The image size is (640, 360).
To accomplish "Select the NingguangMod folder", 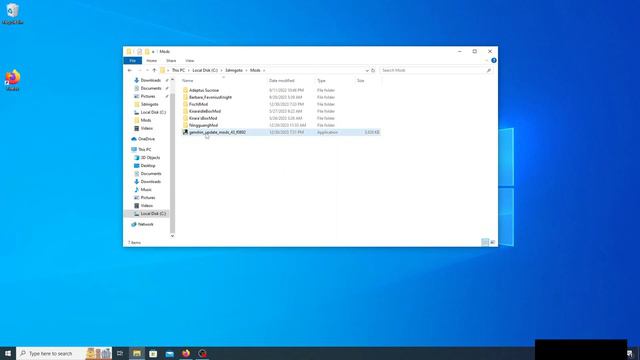I will pos(203,125).
